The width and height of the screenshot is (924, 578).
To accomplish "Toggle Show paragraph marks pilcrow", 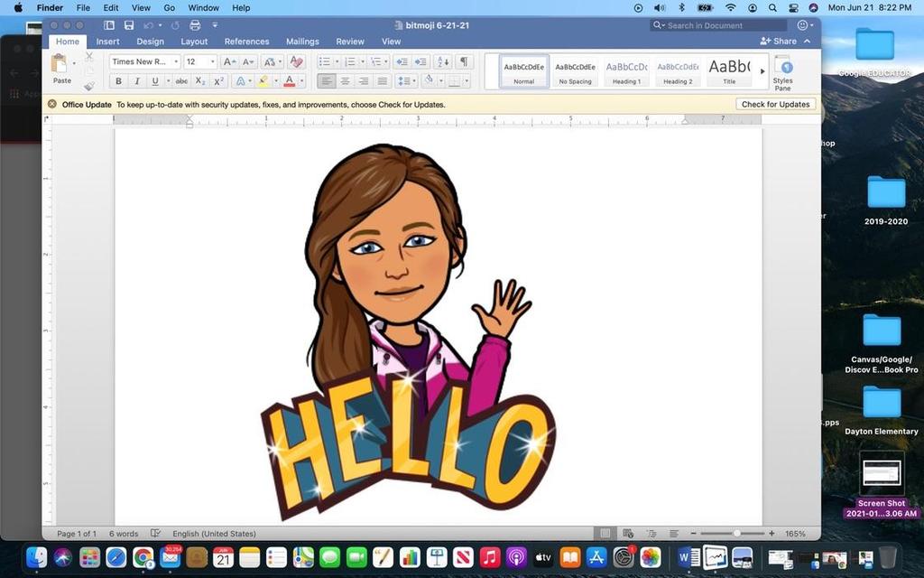I will click(x=464, y=61).
